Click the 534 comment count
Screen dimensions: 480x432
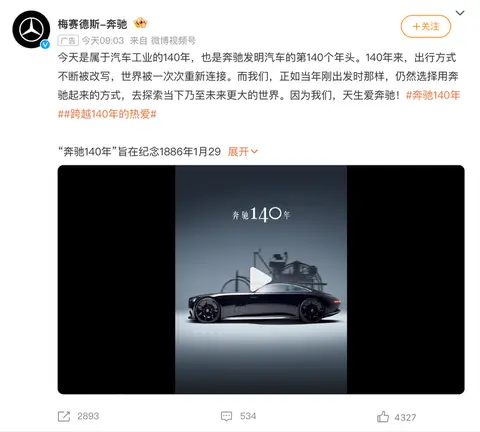point(248,416)
